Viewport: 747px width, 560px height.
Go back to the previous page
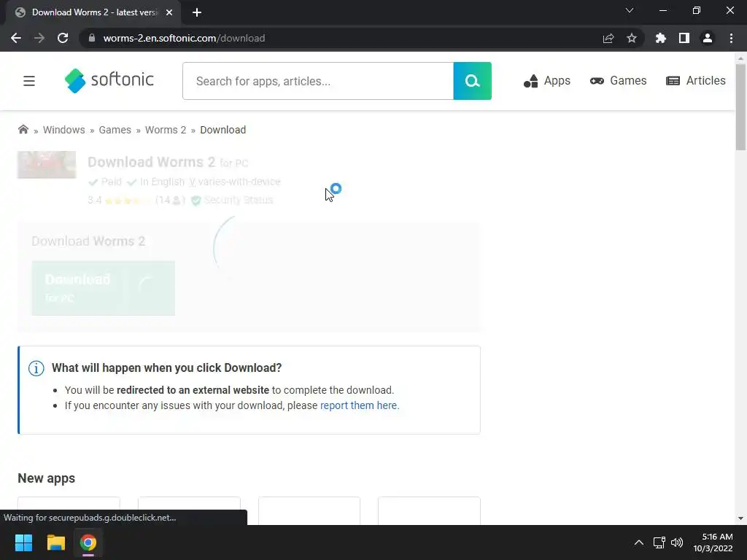click(16, 38)
